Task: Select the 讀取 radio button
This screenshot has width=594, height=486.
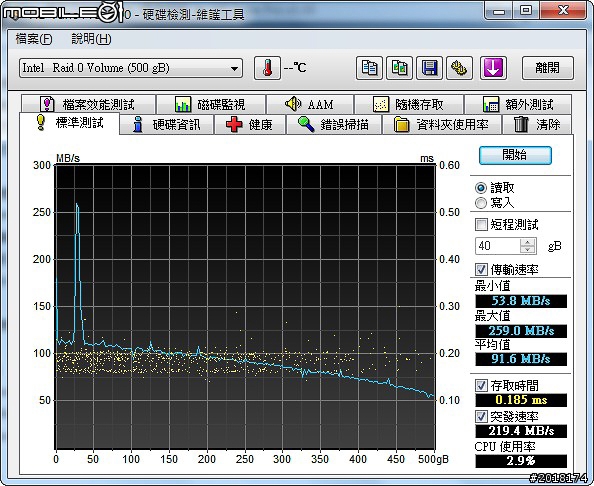Action: tap(481, 188)
